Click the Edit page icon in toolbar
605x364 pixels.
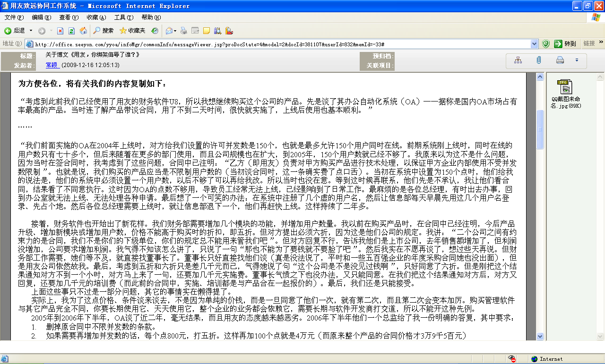pyautogui.click(x=195, y=31)
